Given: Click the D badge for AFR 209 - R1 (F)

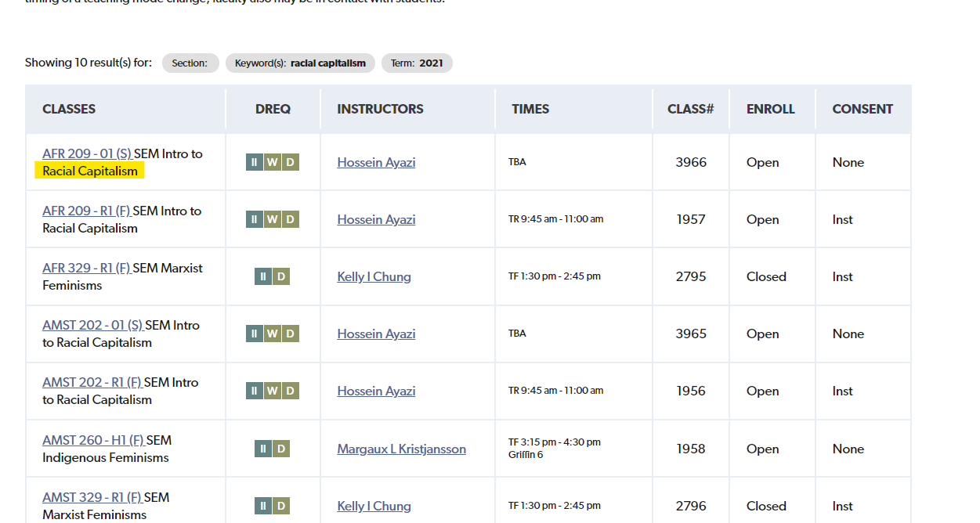Looking at the screenshot, I should click(290, 219).
